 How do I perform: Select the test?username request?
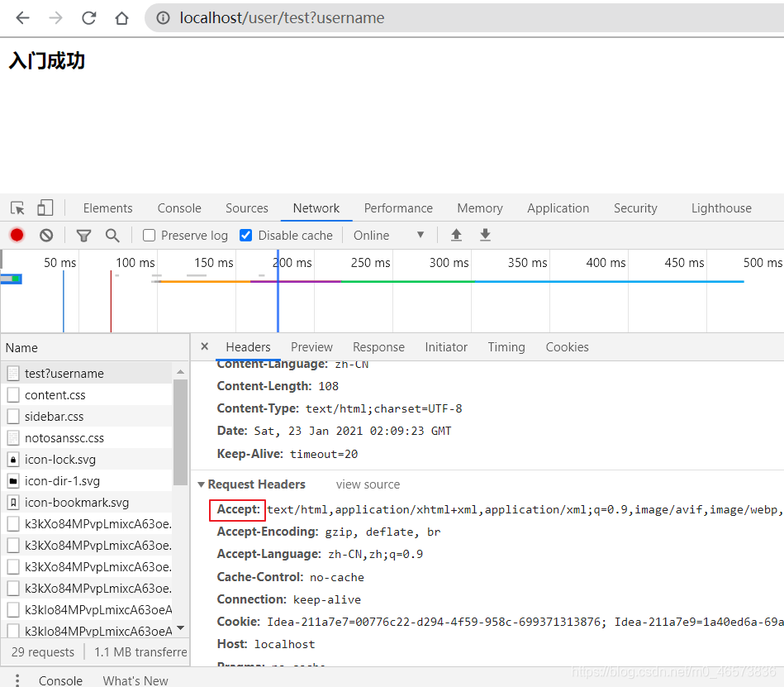[87, 374]
